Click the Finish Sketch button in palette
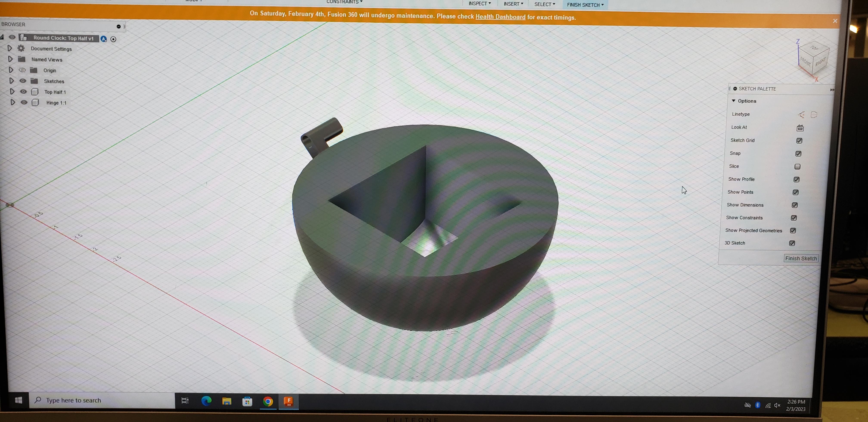The height and width of the screenshot is (422, 868). (x=801, y=259)
